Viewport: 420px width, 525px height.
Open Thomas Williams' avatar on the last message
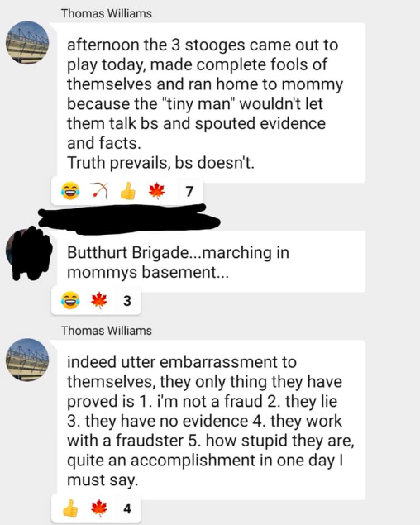(x=27, y=360)
